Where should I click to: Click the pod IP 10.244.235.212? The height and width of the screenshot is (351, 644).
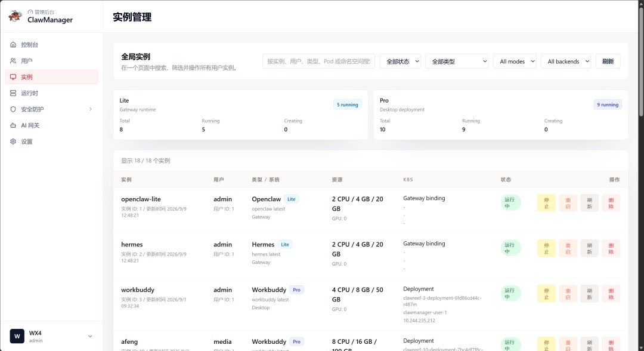pyautogui.click(x=419, y=321)
